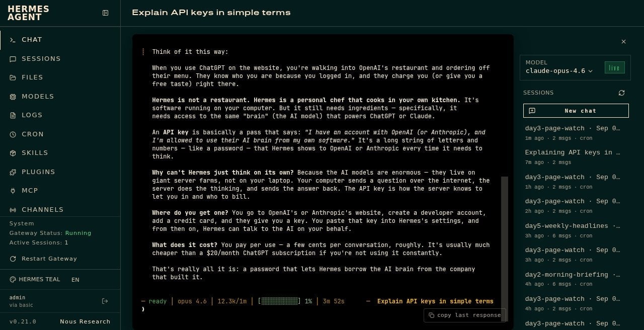Open the Models page
Image resolution: width=644 pixels, height=330 pixels.
(60, 97)
